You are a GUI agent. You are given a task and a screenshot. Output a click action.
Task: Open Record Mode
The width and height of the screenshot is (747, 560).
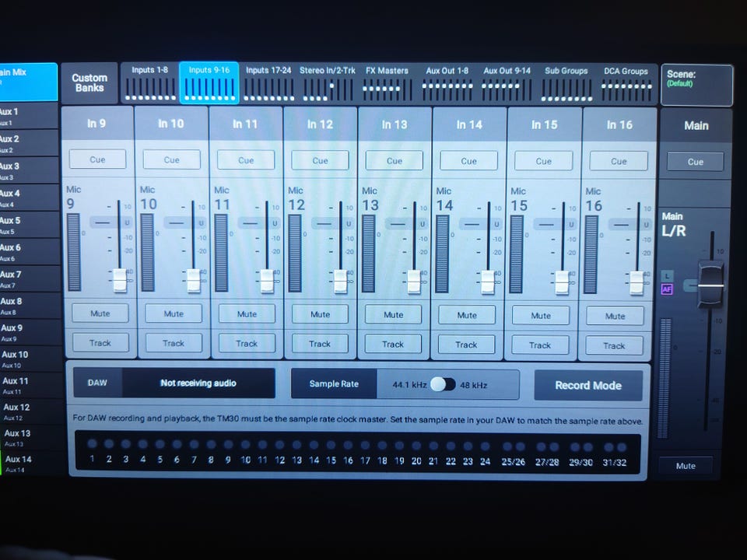588,385
